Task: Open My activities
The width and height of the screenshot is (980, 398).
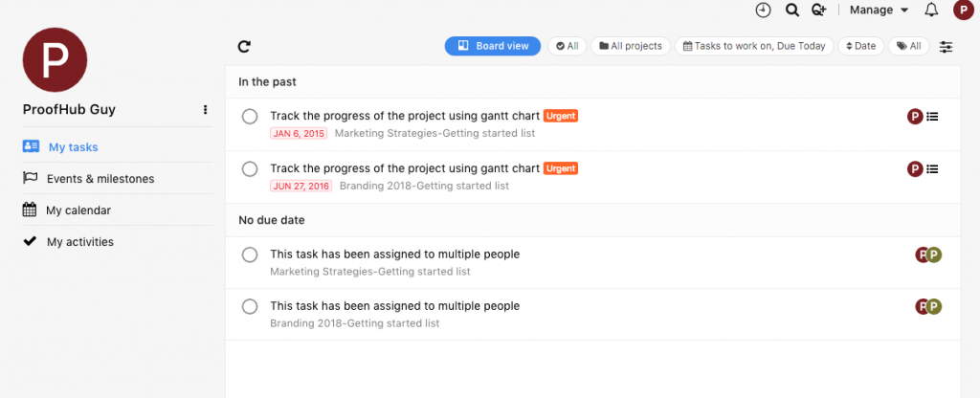Action: pyautogui.click(x=80, y=242)
